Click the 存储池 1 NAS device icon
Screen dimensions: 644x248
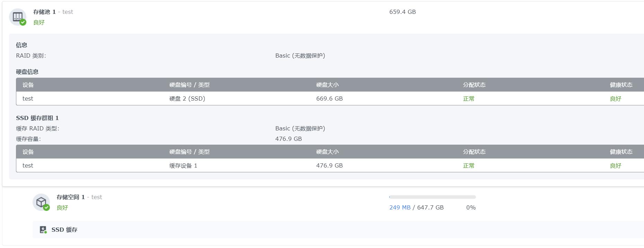pyautogui.click(x=18, y=16)
